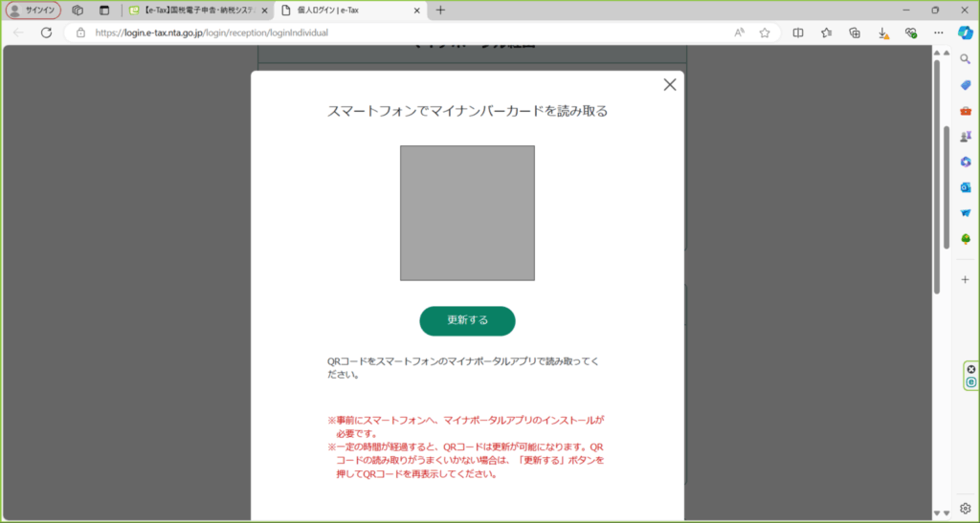Viewport: 980px width, 523px height.
Task: Click the QR code placeholder image
Action: (x=467, y=213)
